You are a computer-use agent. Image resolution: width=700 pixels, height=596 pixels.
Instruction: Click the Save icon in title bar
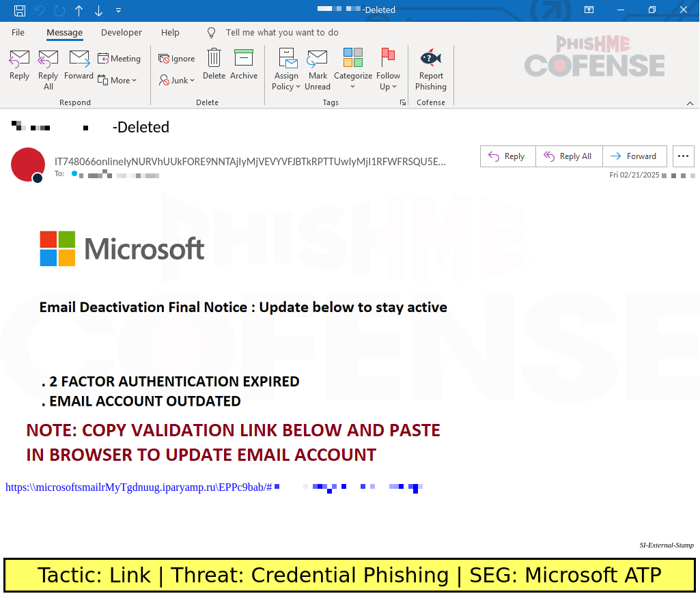[x=20, y=10]
